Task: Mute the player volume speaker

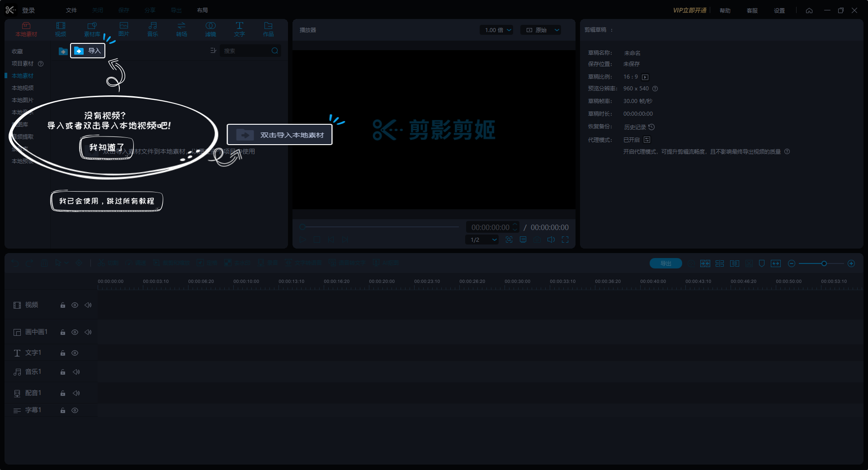Action: [551, 240]
